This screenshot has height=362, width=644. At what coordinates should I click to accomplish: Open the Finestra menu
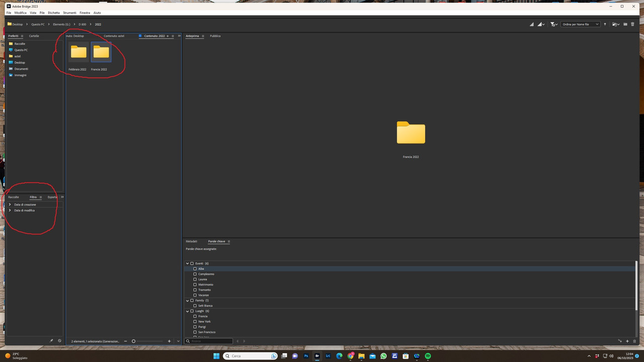coord(85,13)
